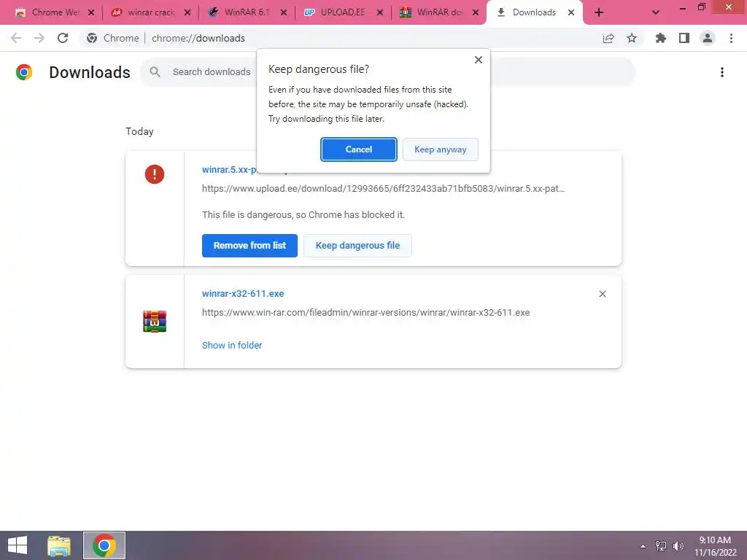This screenshot has height=560, width=747.
Task: Click the win-rar.com download URL text
Action: click(366, 313)
